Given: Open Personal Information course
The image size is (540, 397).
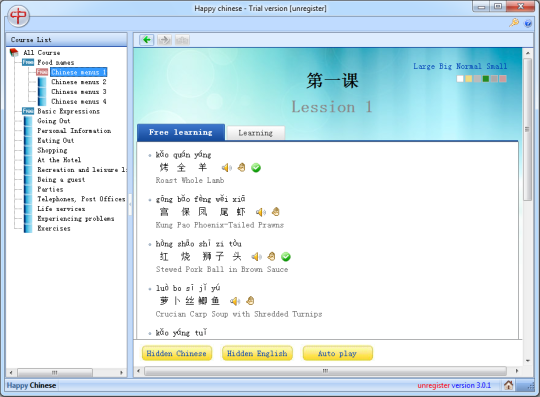Looking at the screenshot, I should pos(74,130).
